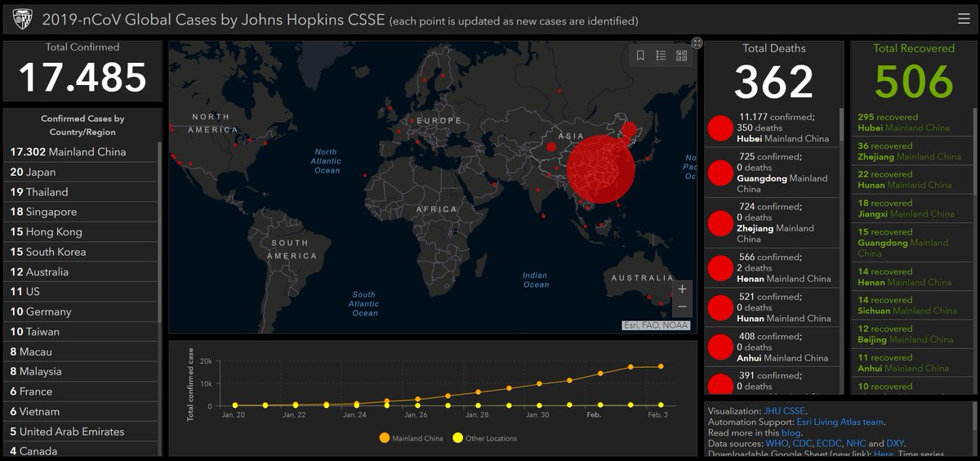Image resolution: width=980 pixels, height=461 pixels.
Task: Open the basemap gallery grid icon
Action: 681,56
